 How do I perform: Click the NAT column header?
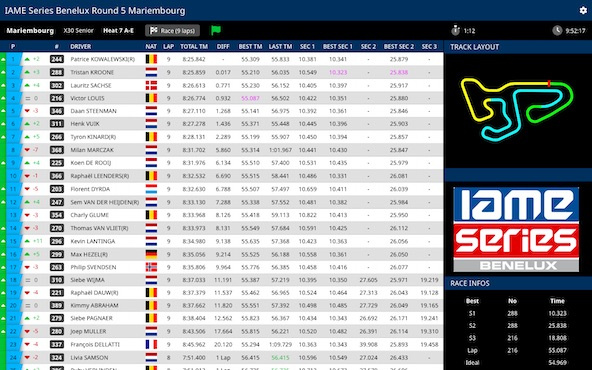pos(151,46)
